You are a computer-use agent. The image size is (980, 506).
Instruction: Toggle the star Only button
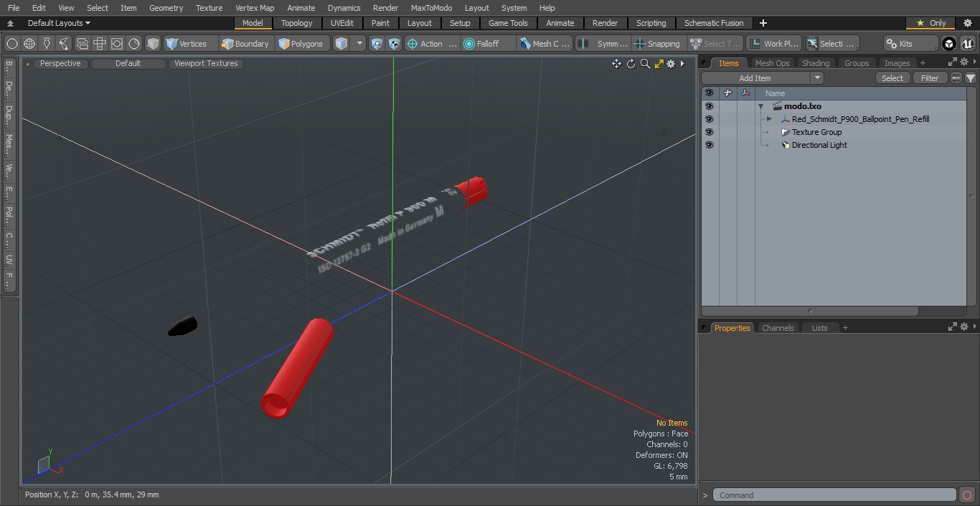931,23
